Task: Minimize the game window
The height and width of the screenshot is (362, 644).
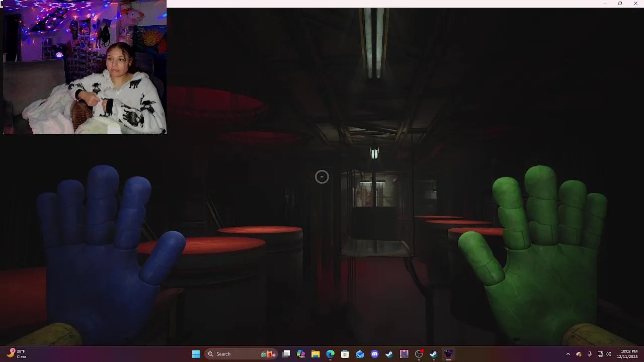Action: tap(605, 4)
